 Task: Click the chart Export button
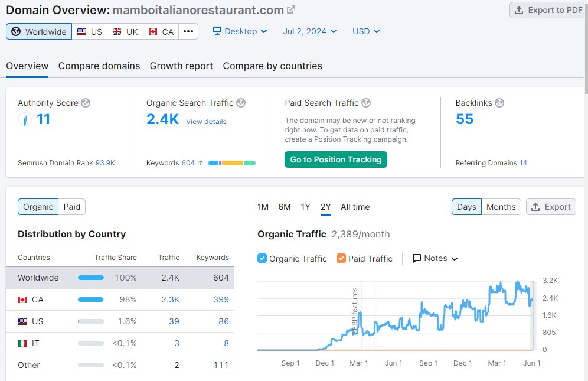tap(551, 207)
